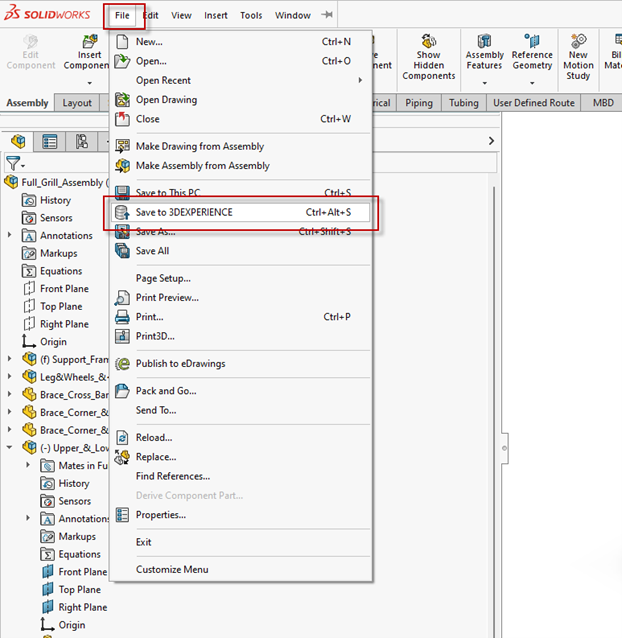The image size is (622, 638).
Task: Click the tree filter funnel icon
Action: coord(13,163)
